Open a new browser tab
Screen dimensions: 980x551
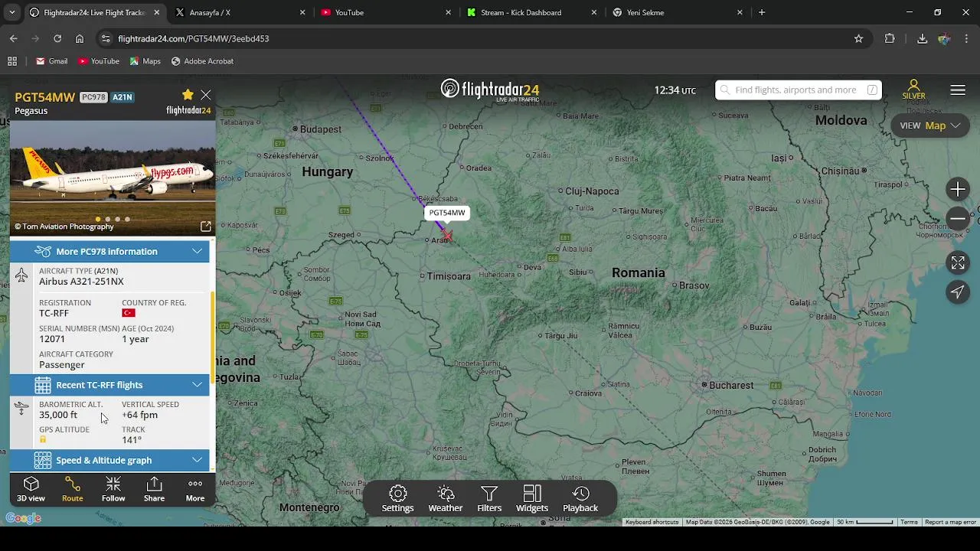tap(762, 12)
